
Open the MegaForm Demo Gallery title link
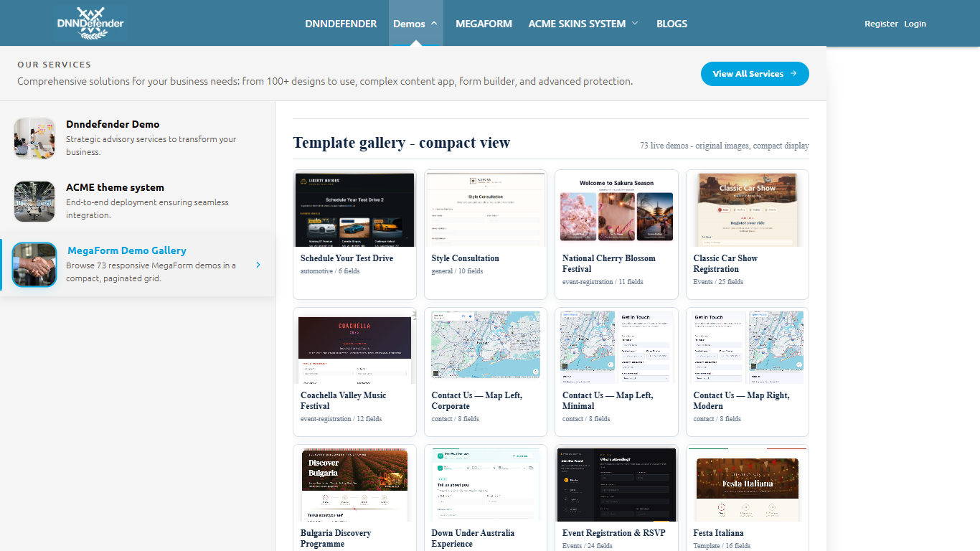(127, 250)
